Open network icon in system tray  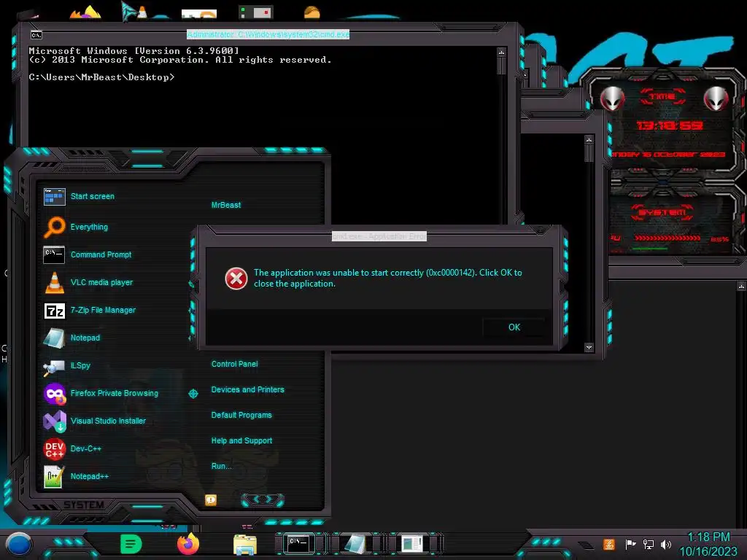click(648, 544)
